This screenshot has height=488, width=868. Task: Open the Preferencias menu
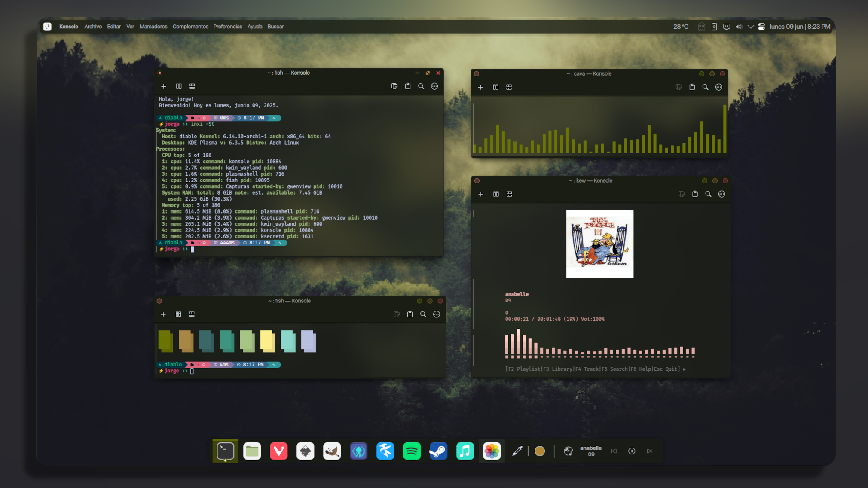(228, 27)
